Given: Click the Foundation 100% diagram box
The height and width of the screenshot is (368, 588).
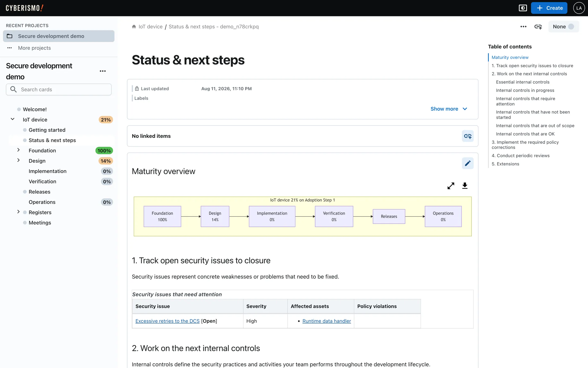Looking at the screenshot, I should (162, 217).
